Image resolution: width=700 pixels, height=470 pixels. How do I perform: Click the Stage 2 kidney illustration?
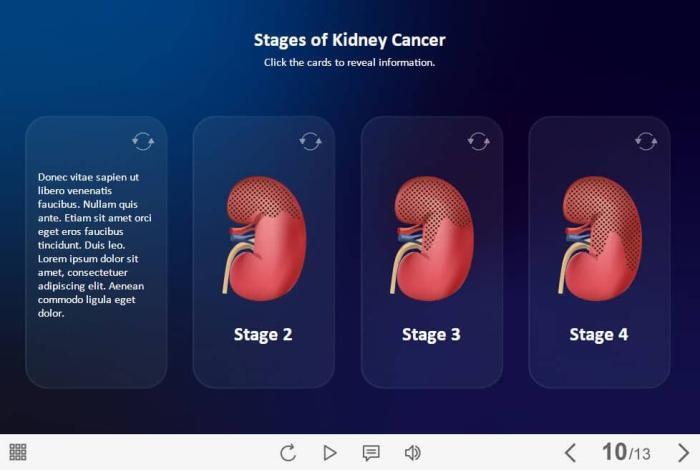click(x=263, y=238)
